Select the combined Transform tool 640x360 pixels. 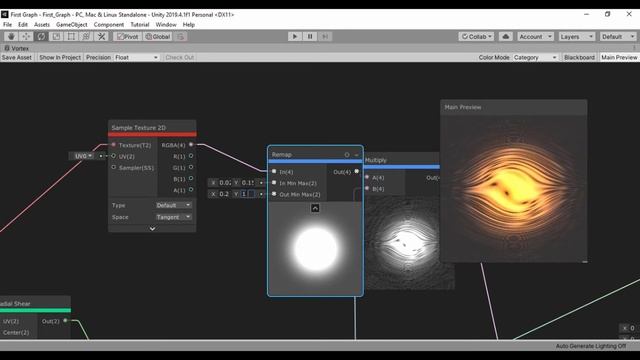[x=86, y=36]
